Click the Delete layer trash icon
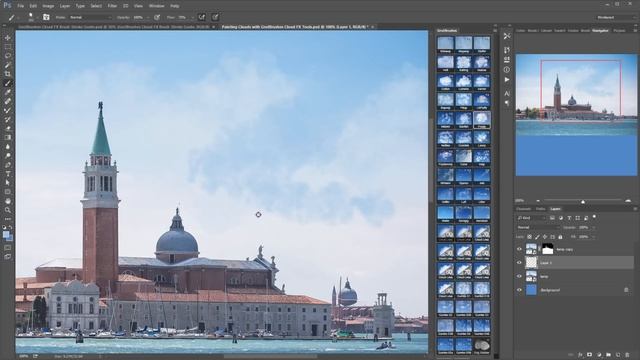Viewport: 640px width, 360px height. click(x=627, y=355)
